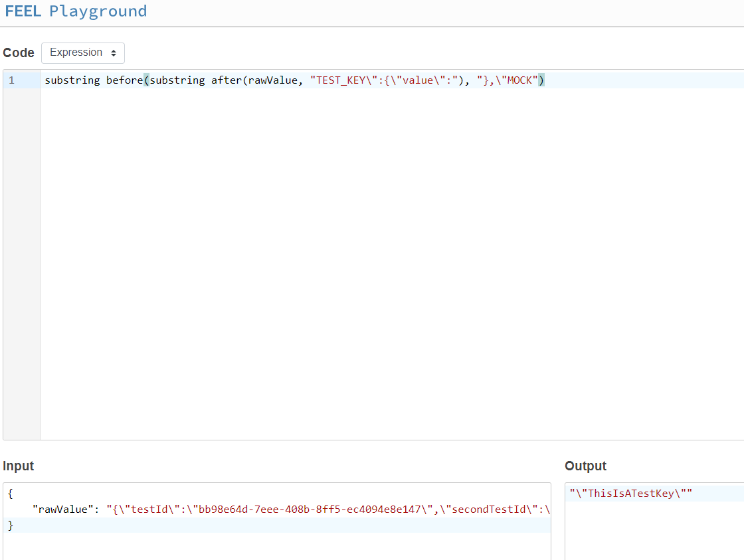
Task: Click the Code label
Action: click(x=19, y=52)
